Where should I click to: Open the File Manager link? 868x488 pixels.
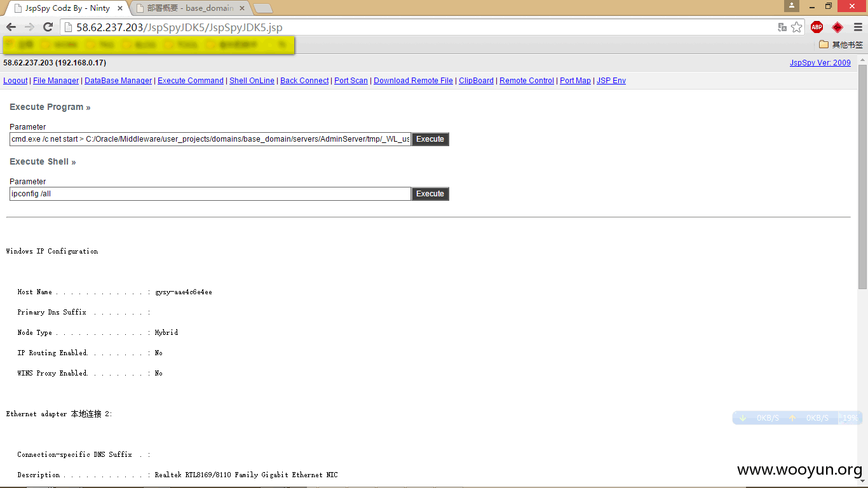click(x=56, y=81)
